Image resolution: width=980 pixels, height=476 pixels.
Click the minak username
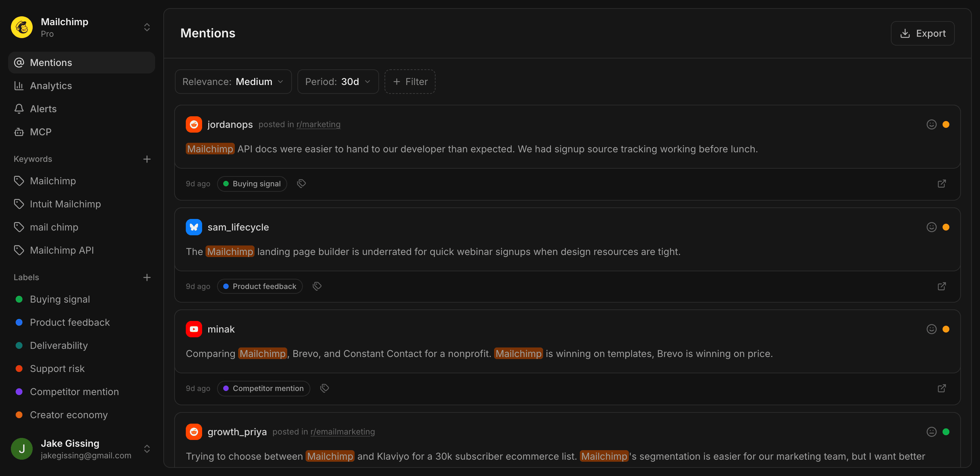click(x=221, y=329)
